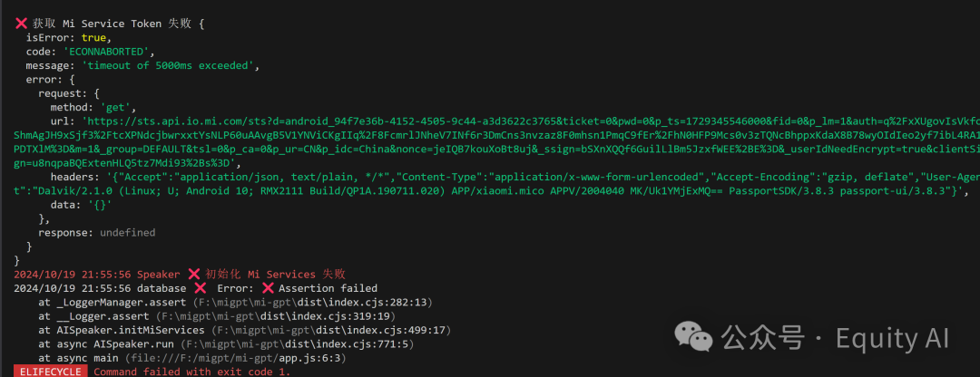This screenshot has width=980, height=377.
Task: Click the grey undefined response value
Action: (x=128, y=232)
